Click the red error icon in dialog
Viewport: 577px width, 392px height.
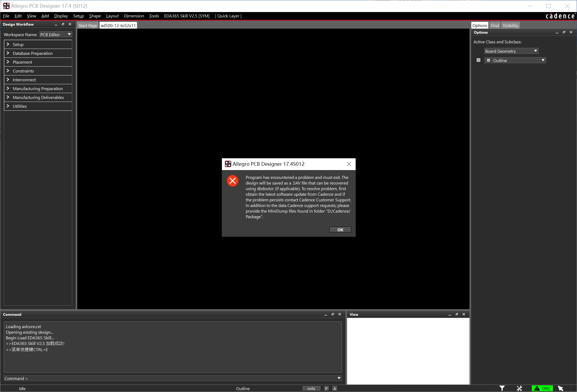click(233, 181)
